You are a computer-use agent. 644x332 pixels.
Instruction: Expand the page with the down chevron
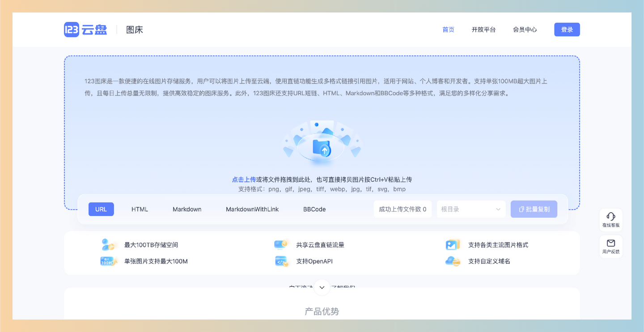pyautogui.click(x=322, y=287)
